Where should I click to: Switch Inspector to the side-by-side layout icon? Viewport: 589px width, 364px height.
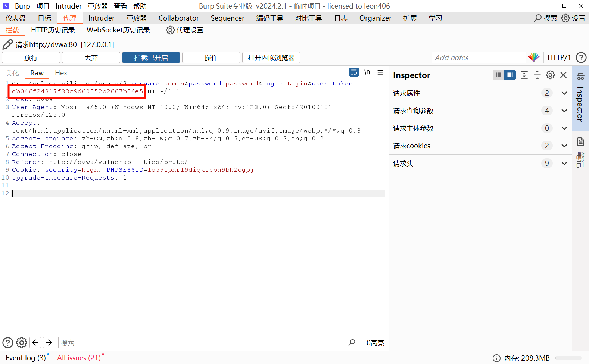(x=510, y=75)
